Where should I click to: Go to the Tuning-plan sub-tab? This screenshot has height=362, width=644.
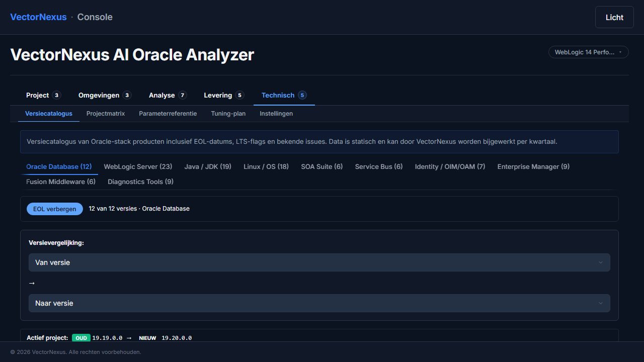[228, 114]
